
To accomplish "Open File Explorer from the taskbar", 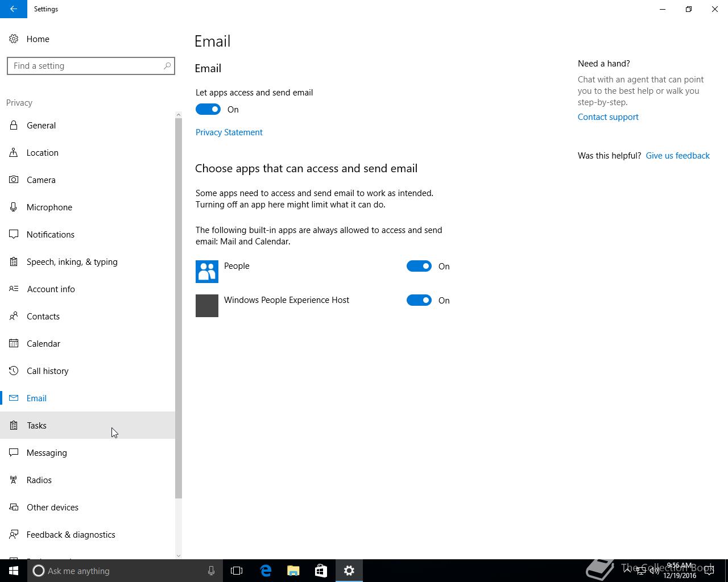I will coord(293,571).
